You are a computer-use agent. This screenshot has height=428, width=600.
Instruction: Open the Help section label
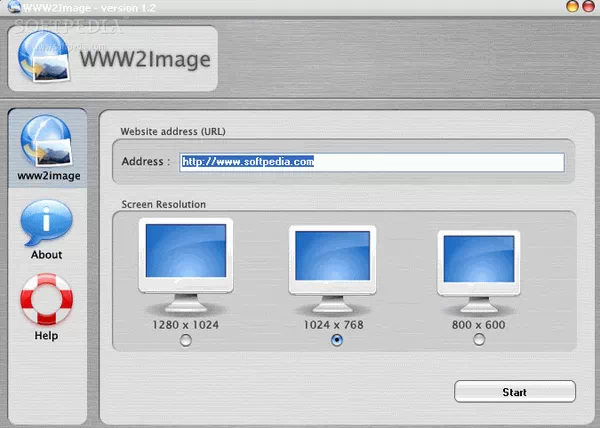[46, 336]
